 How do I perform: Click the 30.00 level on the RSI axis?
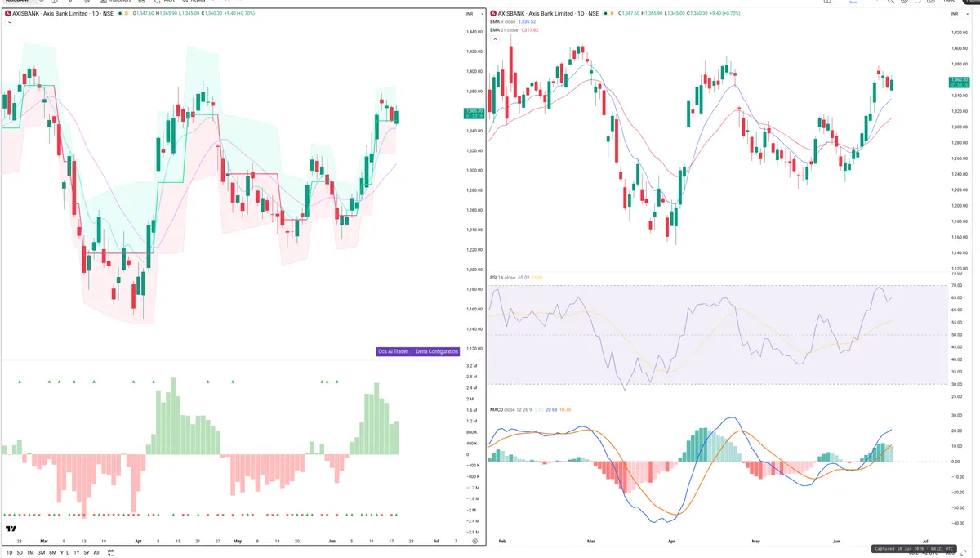point(957,384)
